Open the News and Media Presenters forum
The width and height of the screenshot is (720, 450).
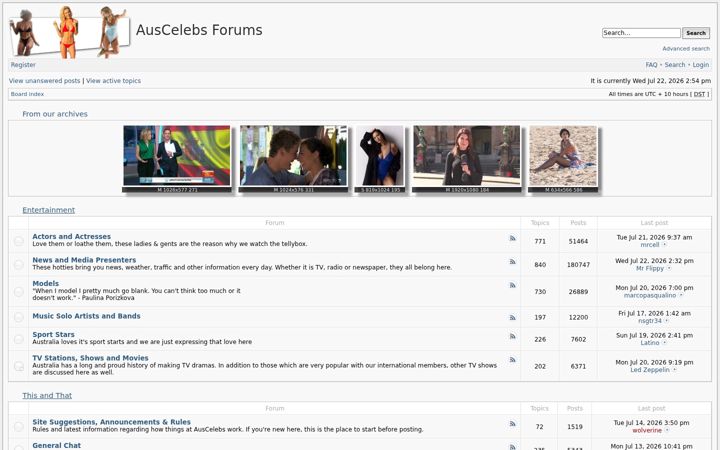pyautogui.click(x=84, y=259)
